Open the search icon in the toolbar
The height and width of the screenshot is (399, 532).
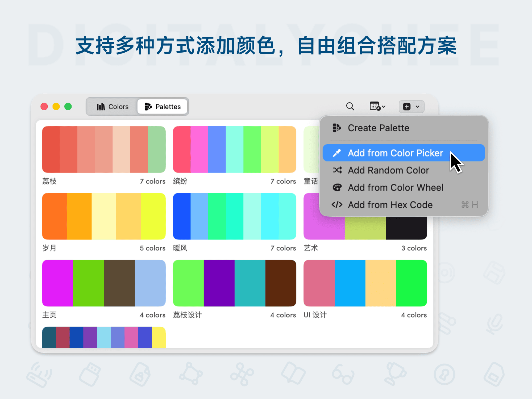point(351,106)
